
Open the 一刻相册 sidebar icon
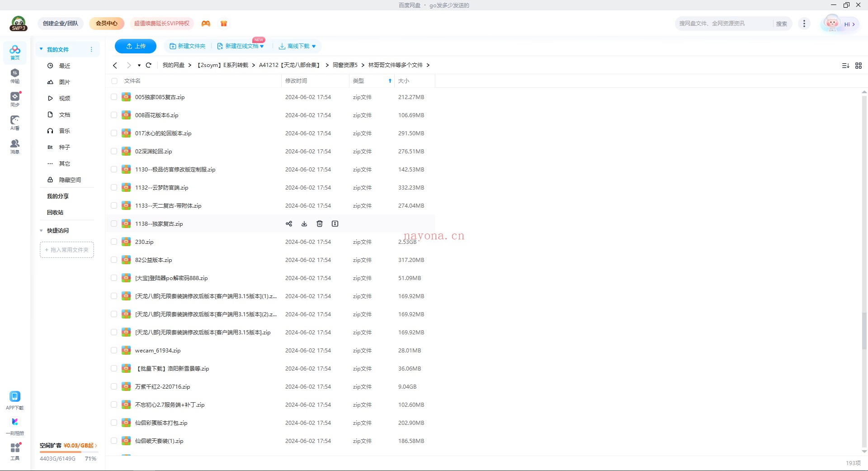click(x=15, y=426)
